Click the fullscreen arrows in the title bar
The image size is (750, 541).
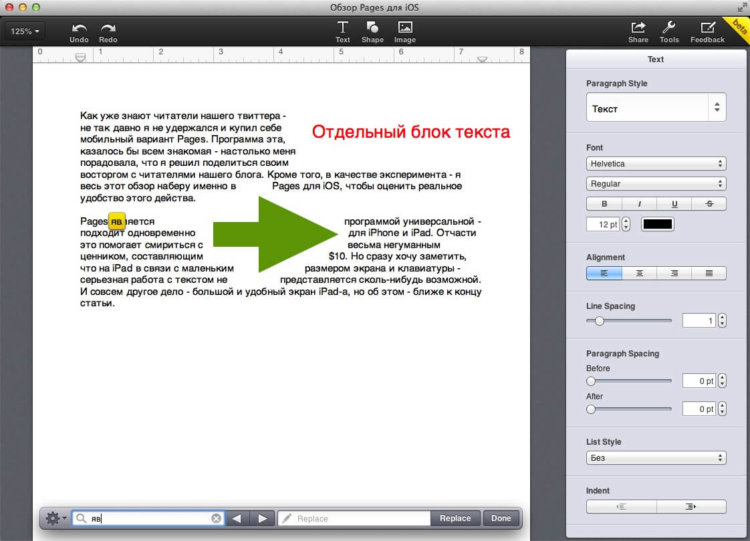(x=741, y=7)
